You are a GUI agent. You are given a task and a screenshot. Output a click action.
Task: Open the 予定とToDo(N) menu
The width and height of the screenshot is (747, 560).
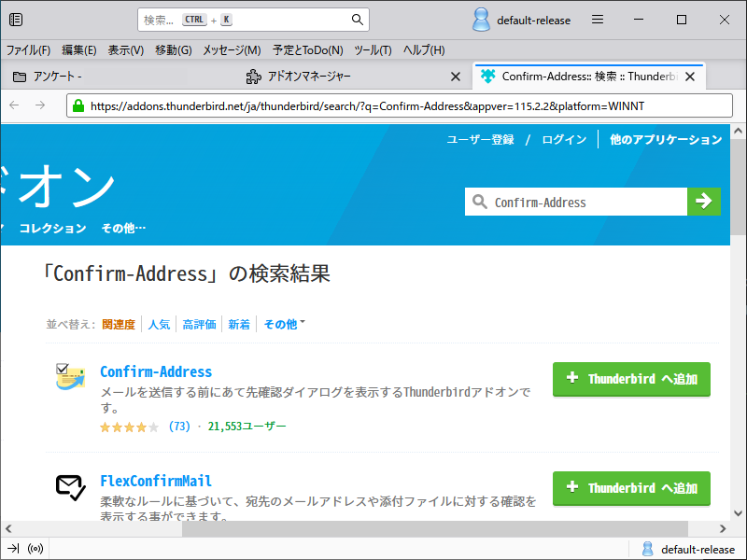pos(308,50)
